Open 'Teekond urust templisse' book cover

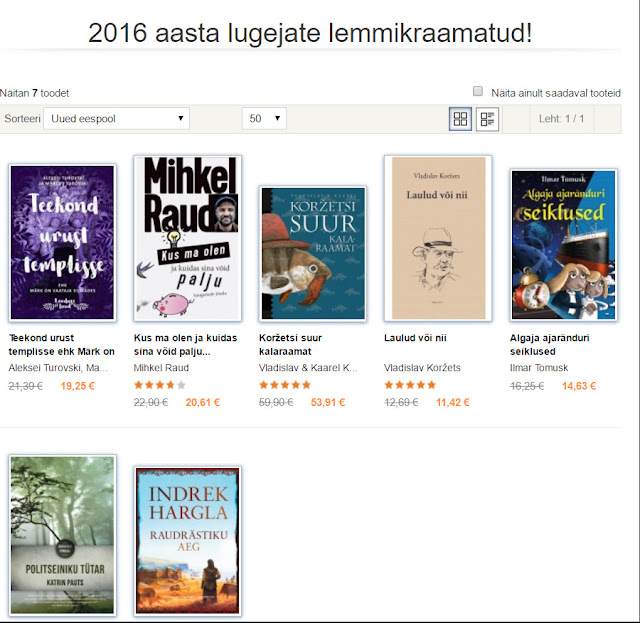point(62,243)
